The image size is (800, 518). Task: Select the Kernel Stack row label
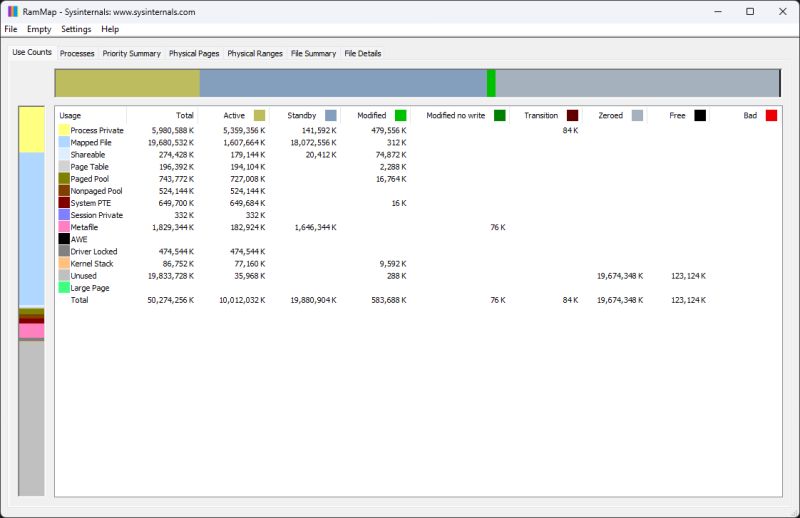(x=92, y=263)
